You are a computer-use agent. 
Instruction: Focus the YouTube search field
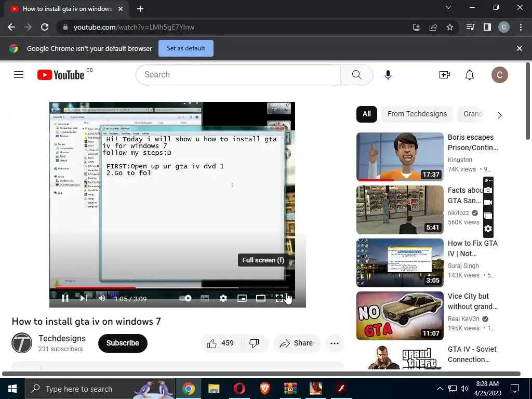click(x=238, y=75)
